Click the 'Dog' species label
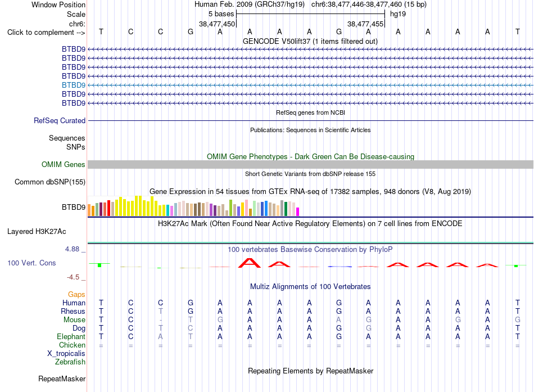This screenshot has width=534, height=392. [79, 328]
